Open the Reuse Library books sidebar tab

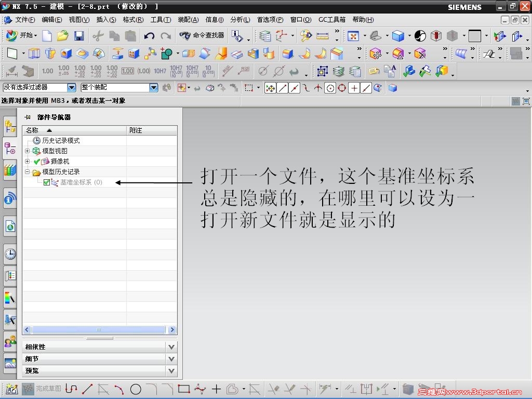pyautogui.click(x=10, y=170)
